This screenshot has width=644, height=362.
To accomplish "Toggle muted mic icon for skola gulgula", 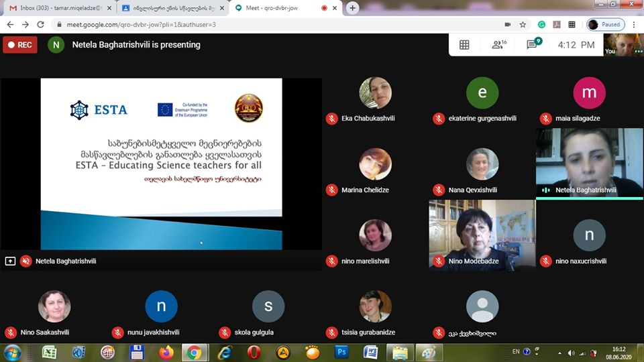I will tap(225, 333).
